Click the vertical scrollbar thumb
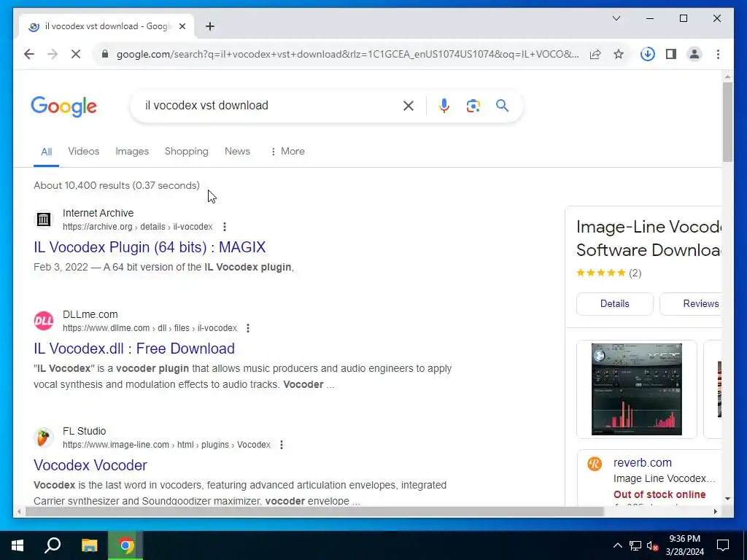Image resolution: width=747 pixels, height=560 pixels. tap(727, 122)
